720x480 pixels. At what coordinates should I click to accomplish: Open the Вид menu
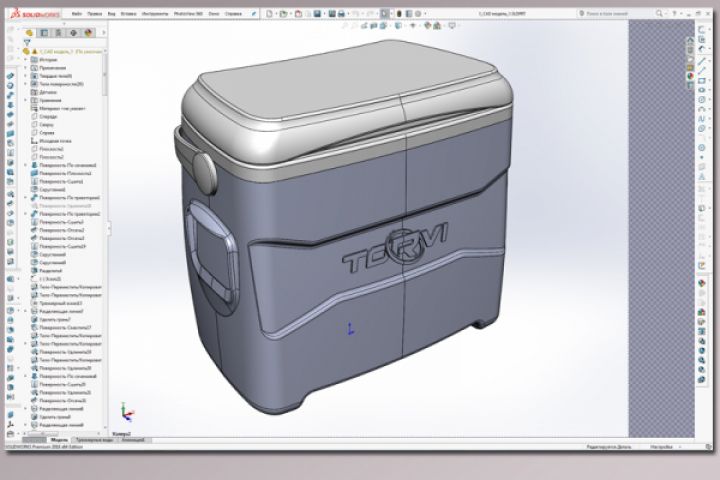click(112, 14)
